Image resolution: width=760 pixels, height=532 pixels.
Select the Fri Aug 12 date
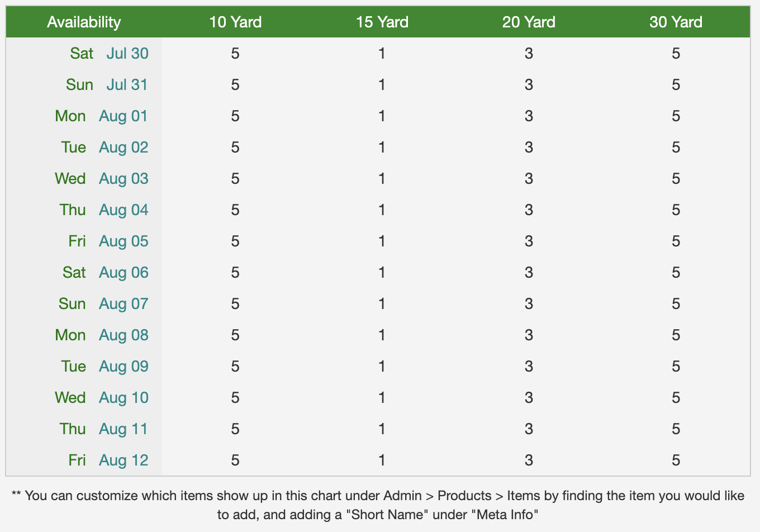coord(108,460)
